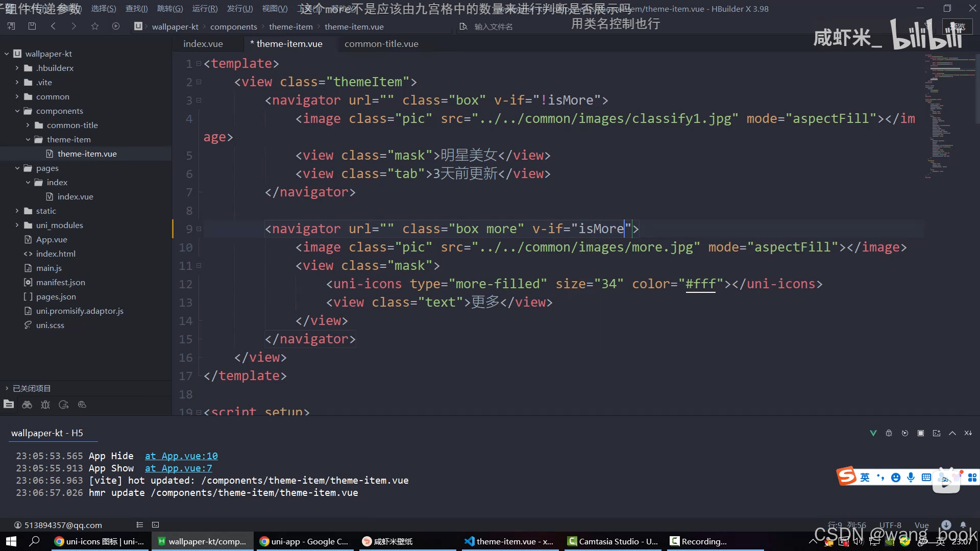980x551 pixels.
Task: Open the App.vue:10 console link
Action: pyautogui.click(x=181, y=456)
